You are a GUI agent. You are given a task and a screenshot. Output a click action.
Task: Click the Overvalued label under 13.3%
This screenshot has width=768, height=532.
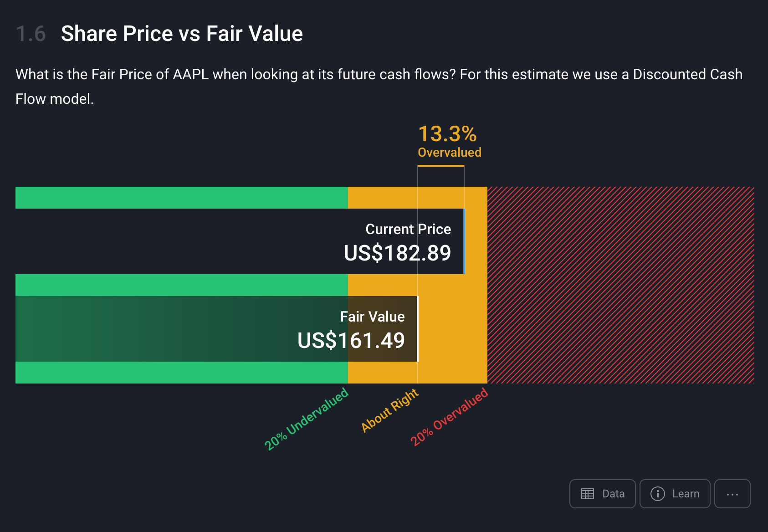(450, 152)
